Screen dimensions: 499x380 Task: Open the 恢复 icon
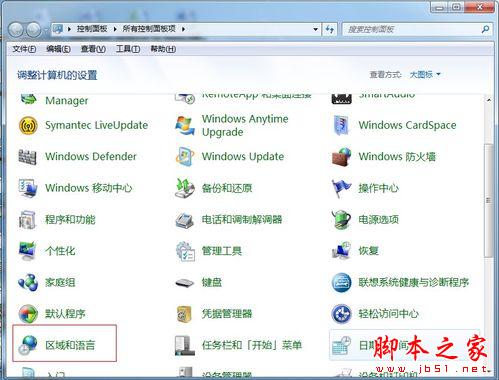(x=341, y=251)
